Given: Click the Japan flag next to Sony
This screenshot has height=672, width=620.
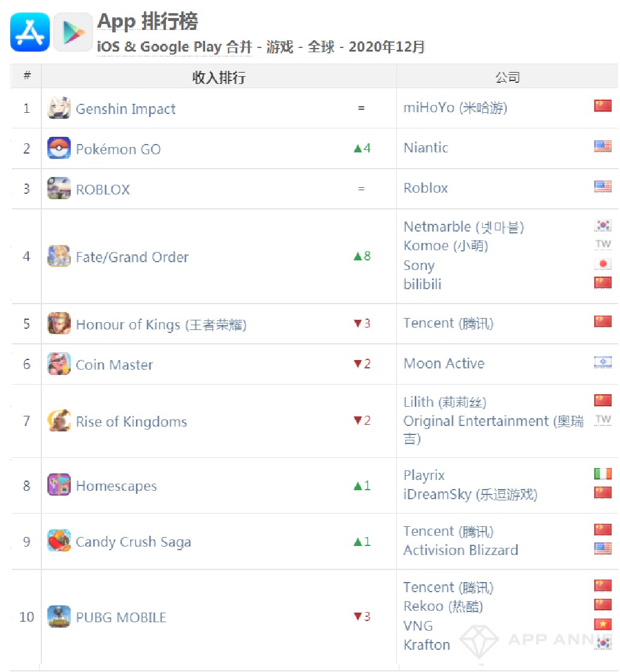Looking at the screenshot, I should (x=603, y=264).
